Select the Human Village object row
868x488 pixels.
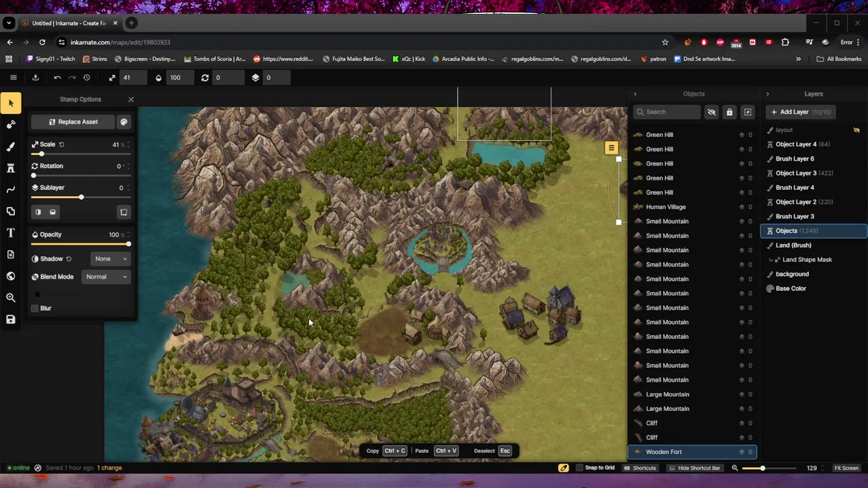[x=692, y=207]
